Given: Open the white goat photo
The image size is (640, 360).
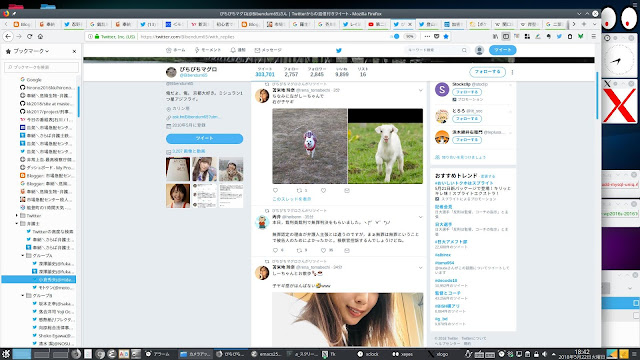Looking at the screenshot, I should pos(385,146).
